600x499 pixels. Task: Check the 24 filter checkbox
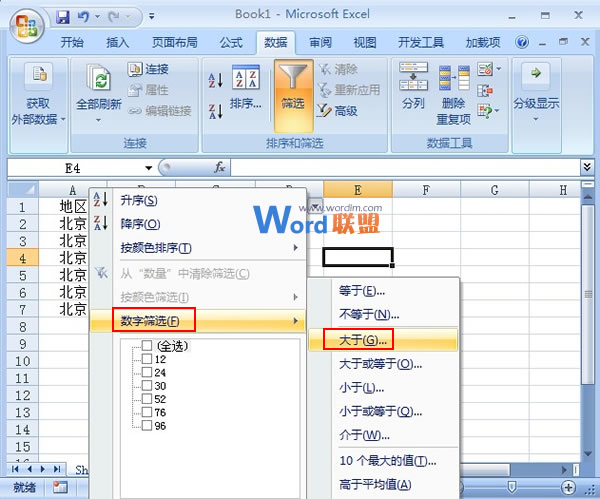point(147,372)
